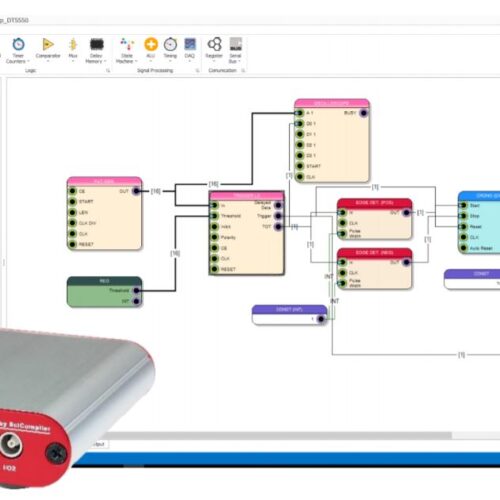Expand the Comunication group launcher
500x500 pixels.
[x=243, y=71]
